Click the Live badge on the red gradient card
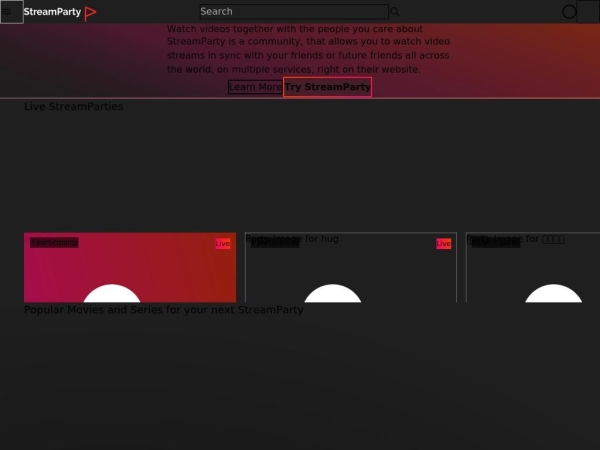The width and height of the screenshot is (600, 450). point(223,243)
